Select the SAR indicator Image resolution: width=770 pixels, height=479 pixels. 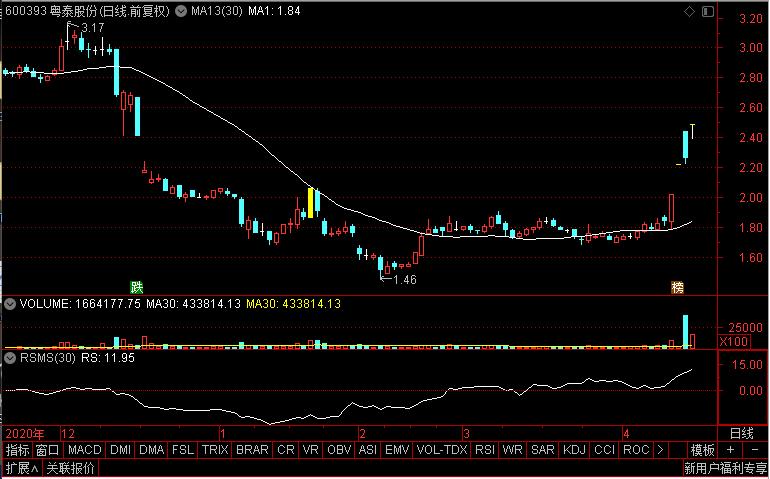click(x=543, y=450)
